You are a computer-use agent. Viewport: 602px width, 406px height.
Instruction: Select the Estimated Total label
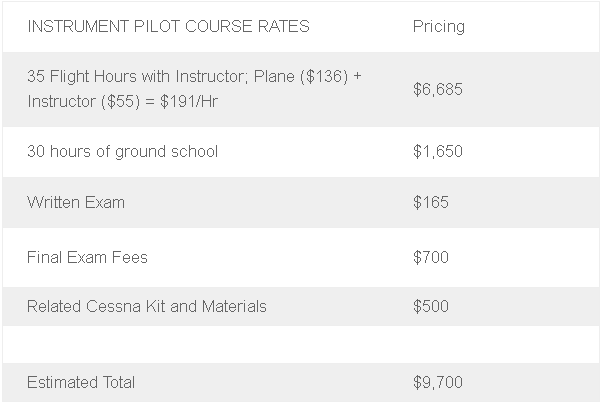click(81, 383)
